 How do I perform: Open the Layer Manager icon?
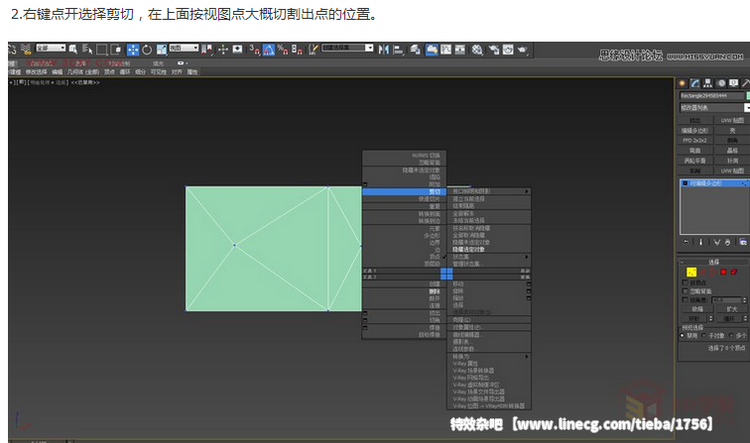pos(415,49)
